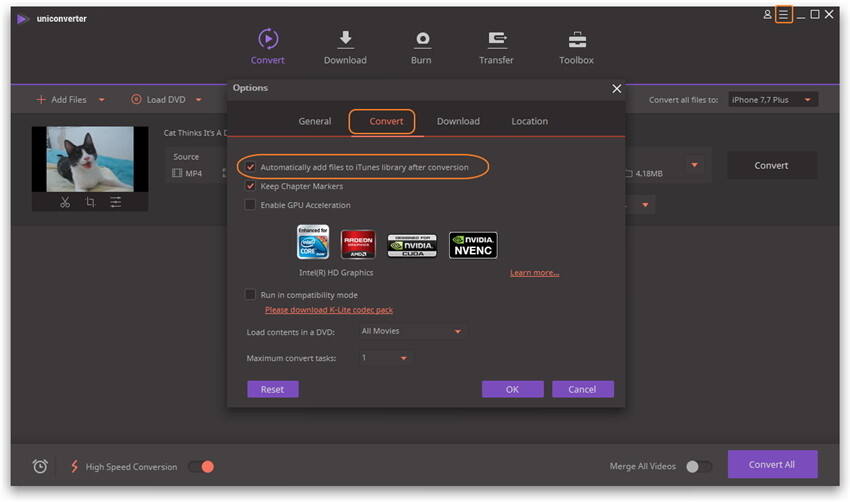The image size is (850, 502).
Task: Close the Options dialog
Action: [x=616, y=88]
